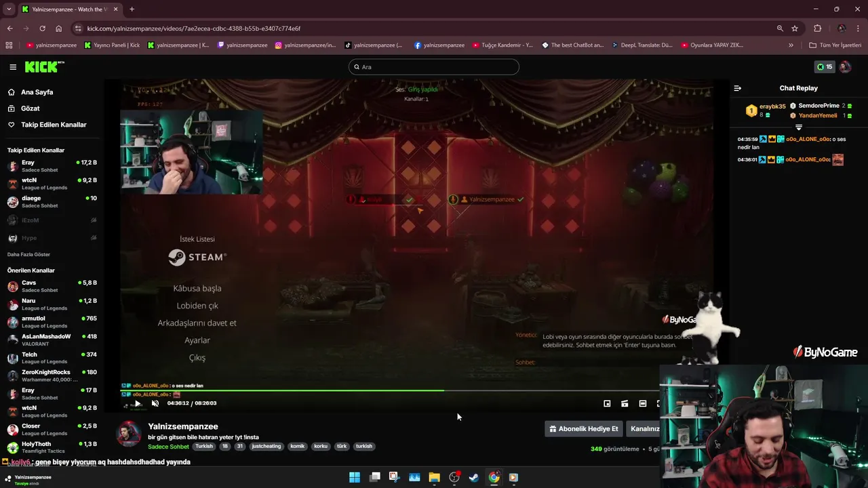The image size is (868, 488).
Task: Click the address bar URL
Action: [x=194, y=28]
